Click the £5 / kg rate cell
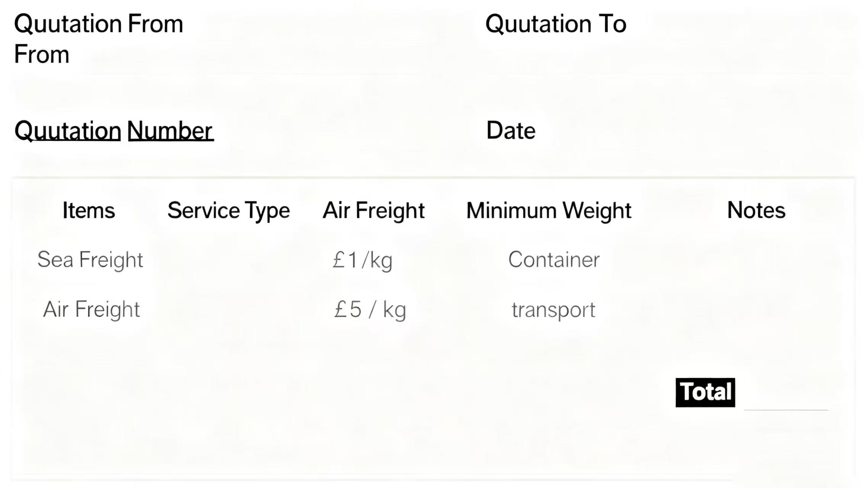 370,309
